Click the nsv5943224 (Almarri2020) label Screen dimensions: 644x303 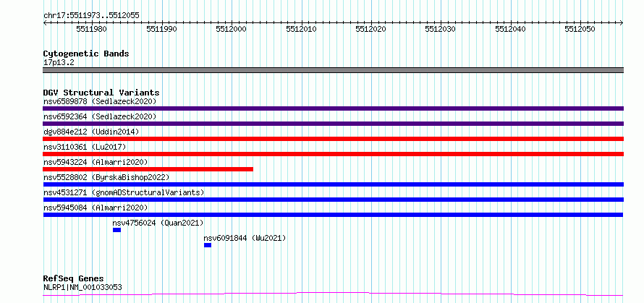click(x=96, y=162)
